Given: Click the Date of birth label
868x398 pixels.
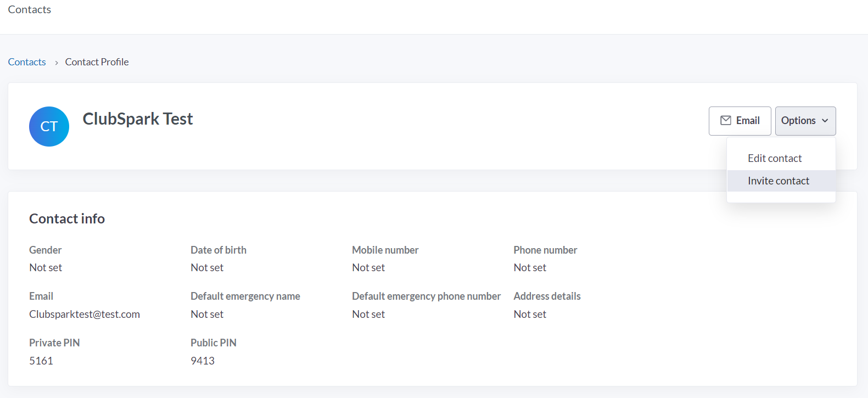Looking at the screenshot, I should point(219,250).
